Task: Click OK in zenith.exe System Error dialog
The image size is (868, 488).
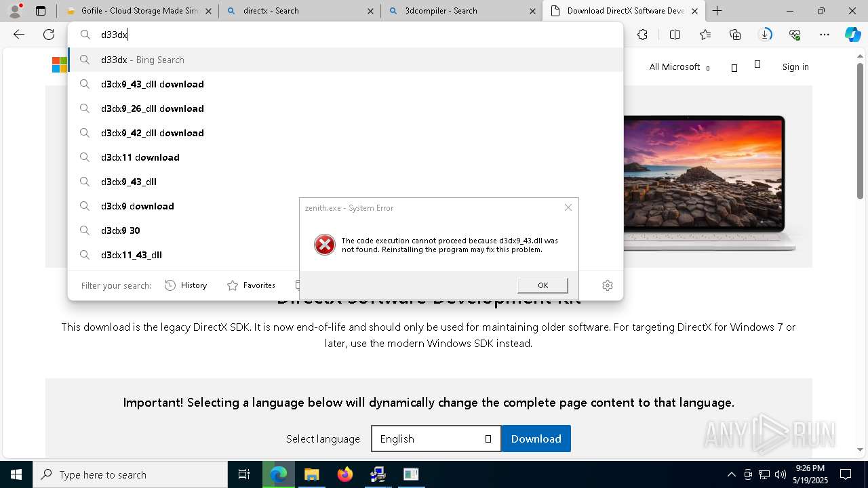Action: click(x=542, y=285)
